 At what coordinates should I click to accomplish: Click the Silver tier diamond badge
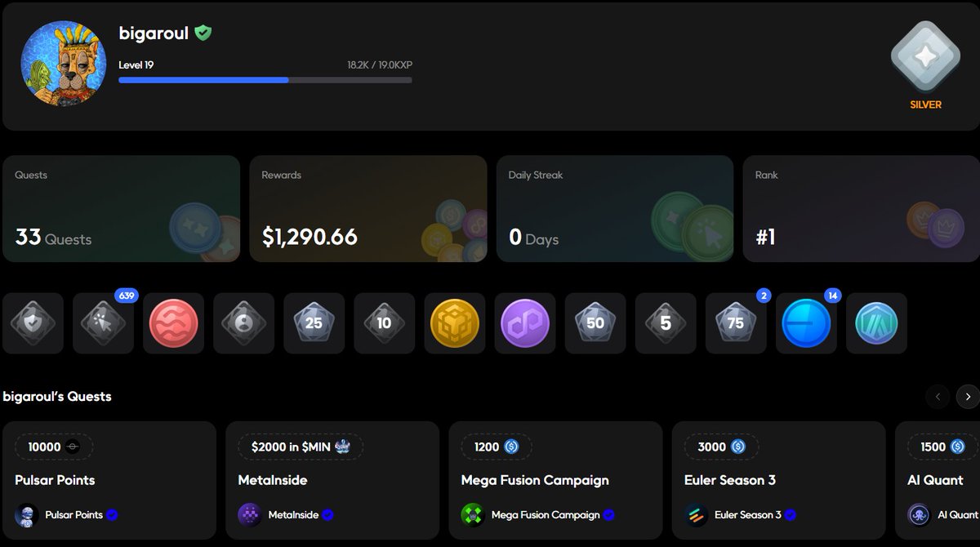(925, 56)
